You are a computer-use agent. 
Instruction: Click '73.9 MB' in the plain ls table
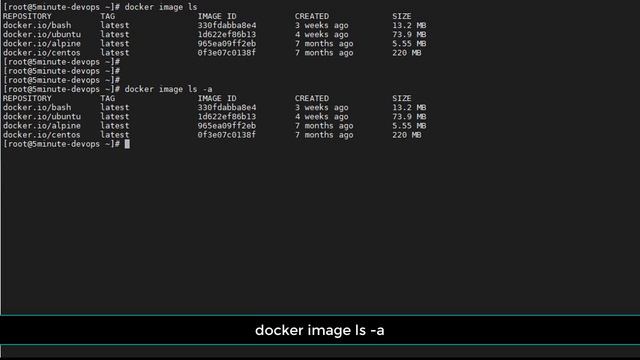409,35
